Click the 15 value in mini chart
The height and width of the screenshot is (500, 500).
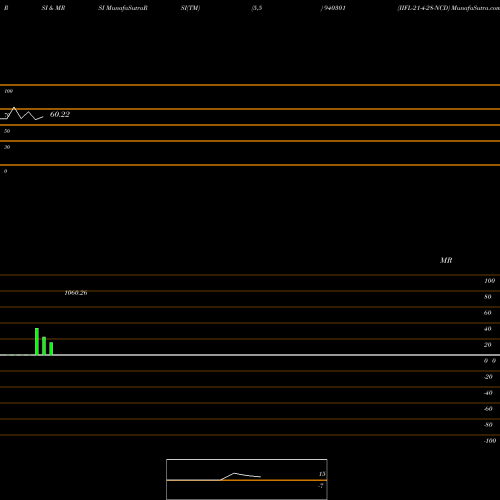click(322, 474)
